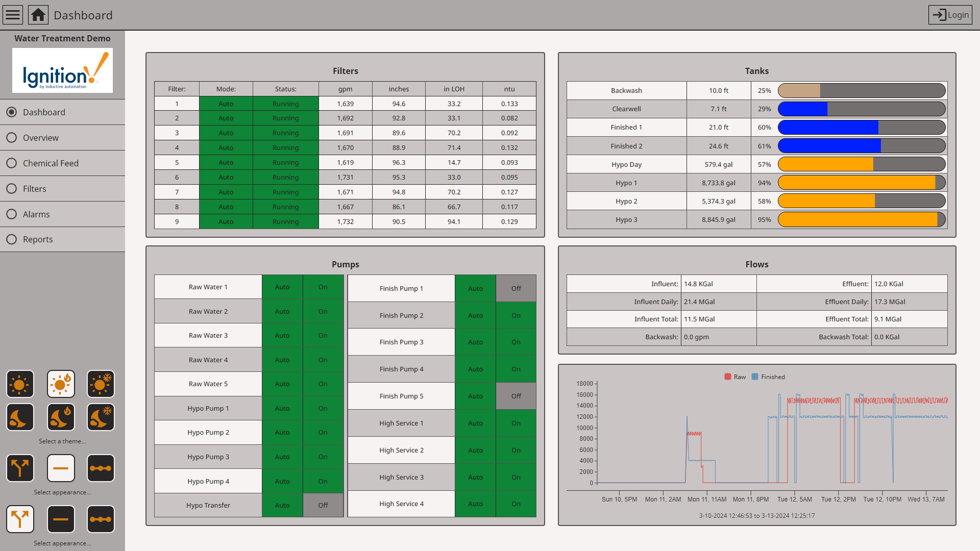Select the moon with snowflake theme icon
The image size is (980, 551).
click(101, 417)
